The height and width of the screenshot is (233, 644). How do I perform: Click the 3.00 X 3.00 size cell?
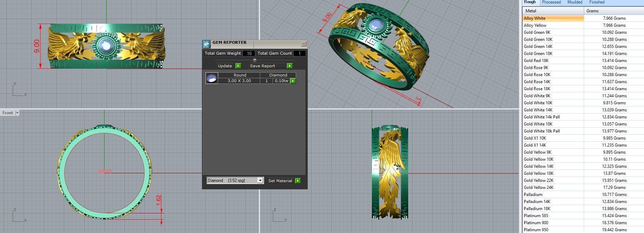(x=239, y=81)
